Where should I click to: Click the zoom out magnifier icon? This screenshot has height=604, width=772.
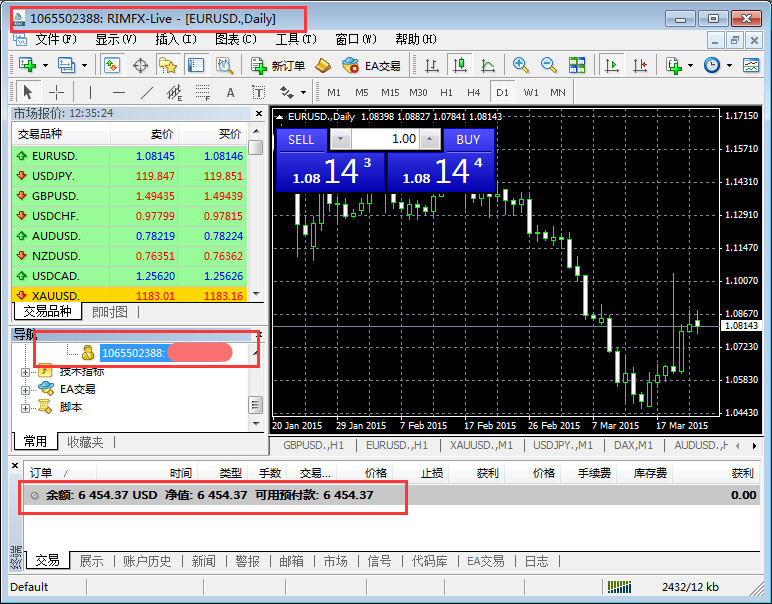(x=548, y=66)
